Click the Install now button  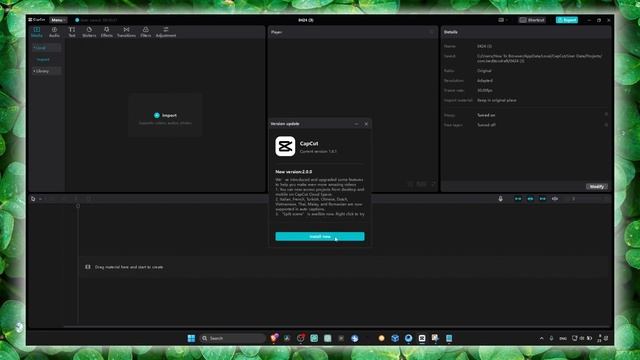[x=320, y=236]
